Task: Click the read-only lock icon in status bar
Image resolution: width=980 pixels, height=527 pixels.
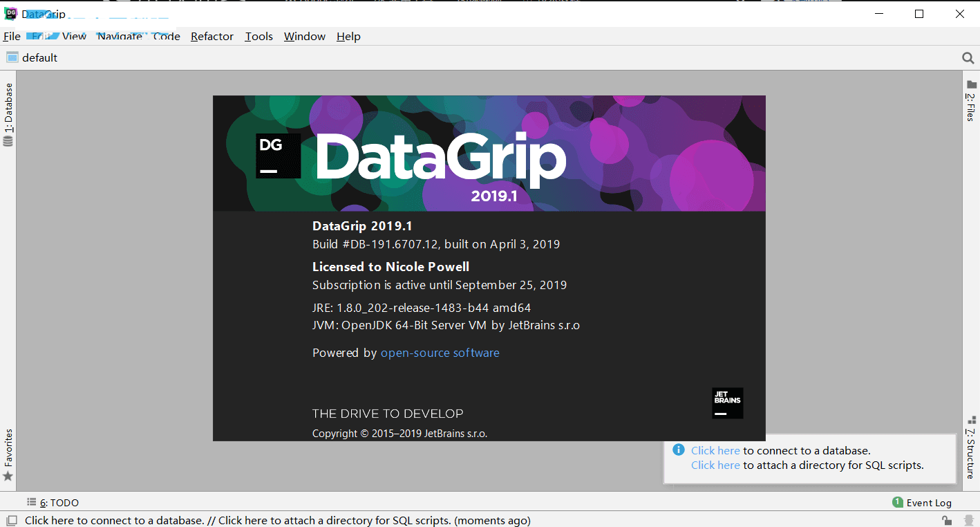Action: coord(947,521)
